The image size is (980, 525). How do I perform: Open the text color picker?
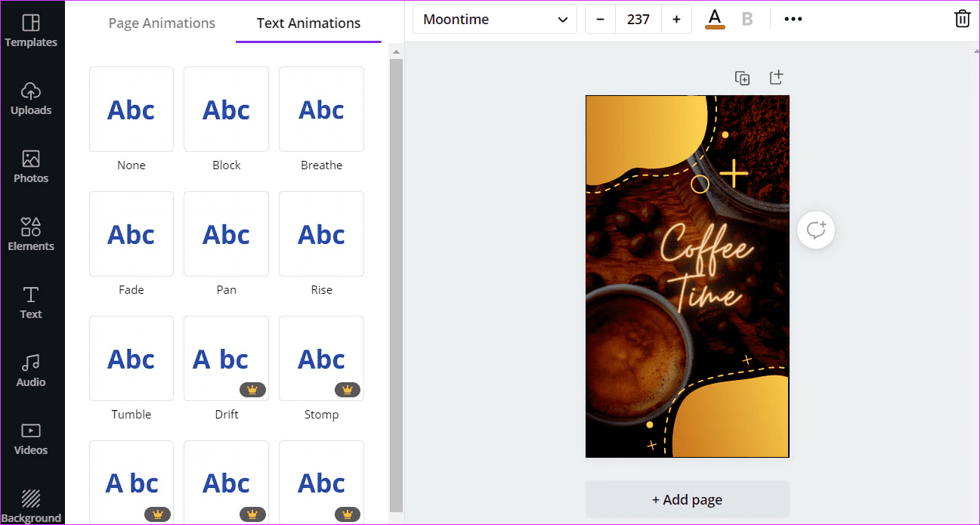pyautogui.click(x=715, y=19)
